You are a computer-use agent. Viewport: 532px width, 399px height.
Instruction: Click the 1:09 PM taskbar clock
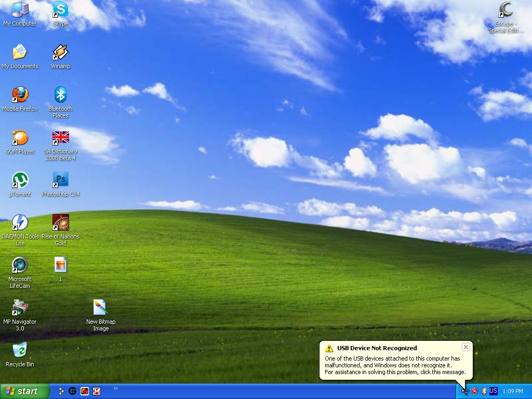[513, 392]
